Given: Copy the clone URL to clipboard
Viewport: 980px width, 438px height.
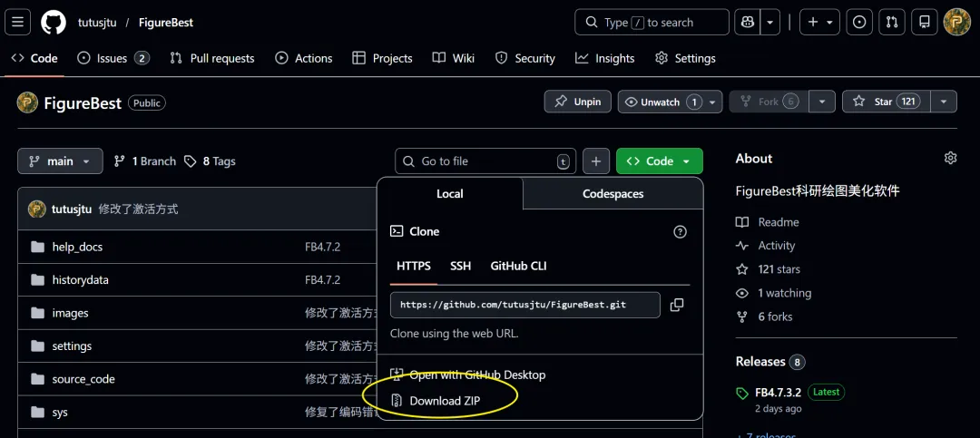Looking at the screenshot, I should tap(676, 305).
